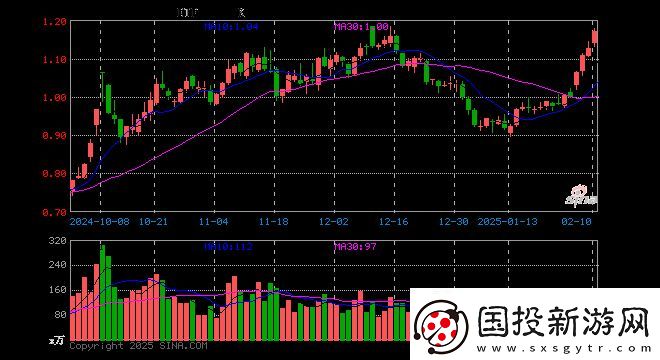Click the Copyright 2025 SINA.COM text
This screenshot has width=660, height=360.
click(138, 346)
